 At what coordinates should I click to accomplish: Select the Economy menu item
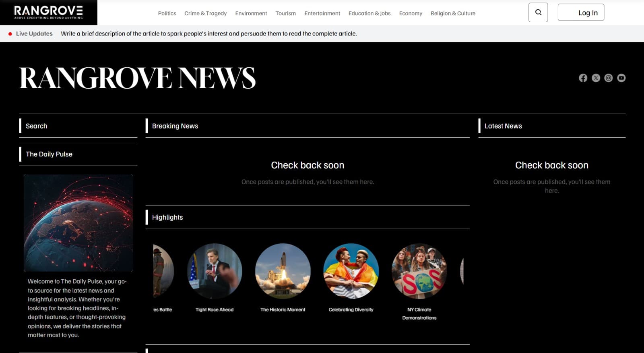[411, 13]
